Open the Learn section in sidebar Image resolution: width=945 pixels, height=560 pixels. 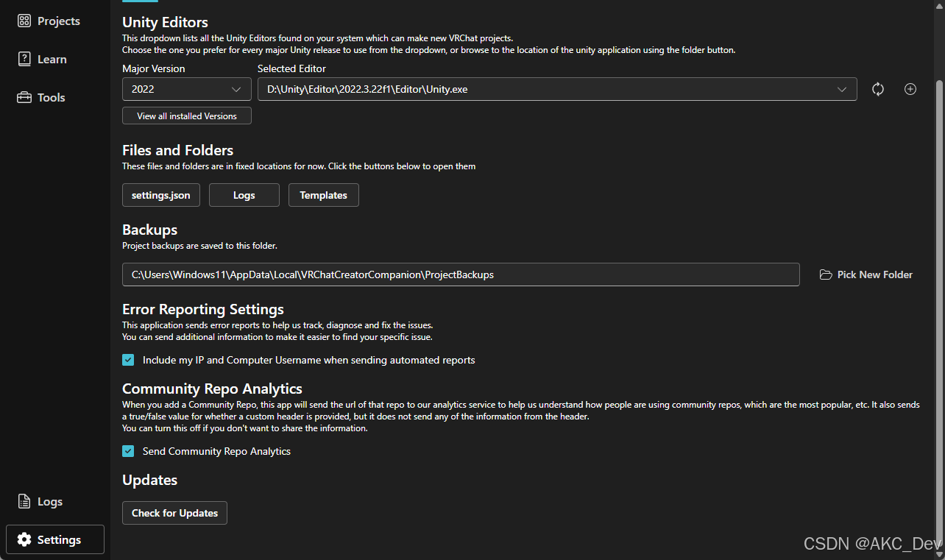point(55,60)
